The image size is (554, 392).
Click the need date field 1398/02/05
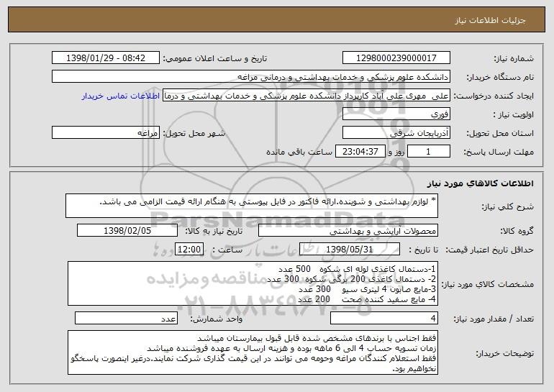tap(127, 231)
